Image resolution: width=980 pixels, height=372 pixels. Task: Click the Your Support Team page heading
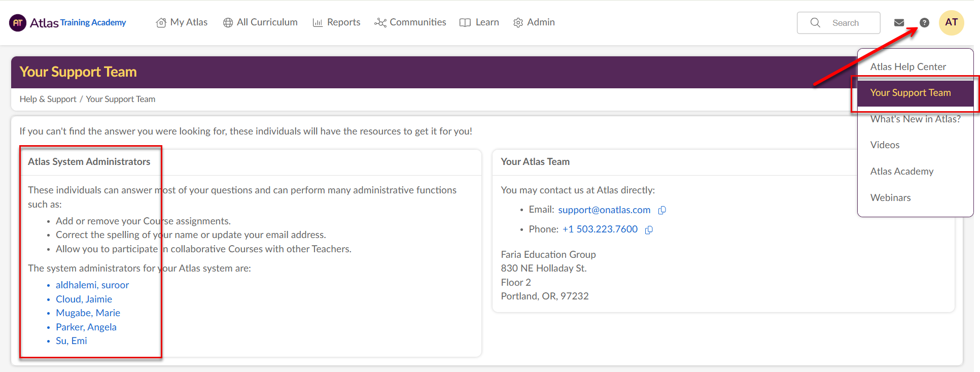(x=78, y=72)
